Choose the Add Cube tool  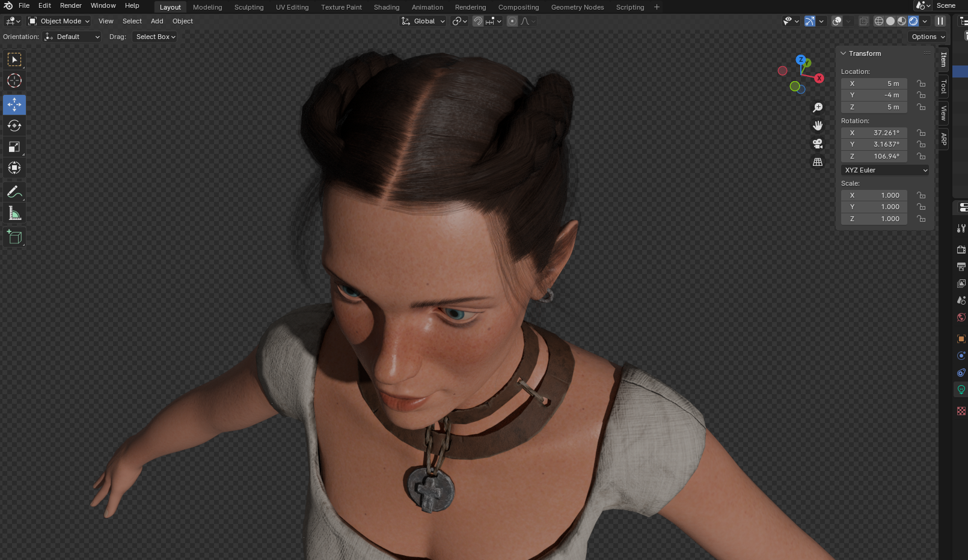(14, 237)
